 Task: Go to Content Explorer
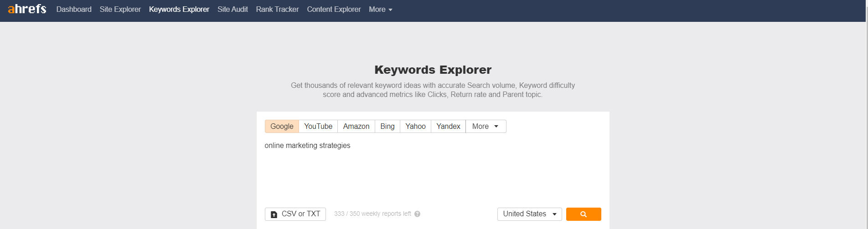click(x=334, y=9)
